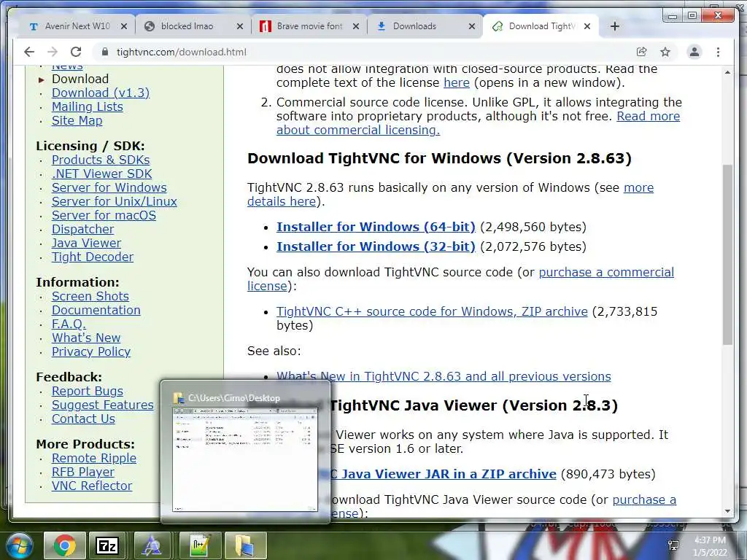Open Remote Ripple product link
Screen dimensions: 747x560
click(x=94, y=458)
